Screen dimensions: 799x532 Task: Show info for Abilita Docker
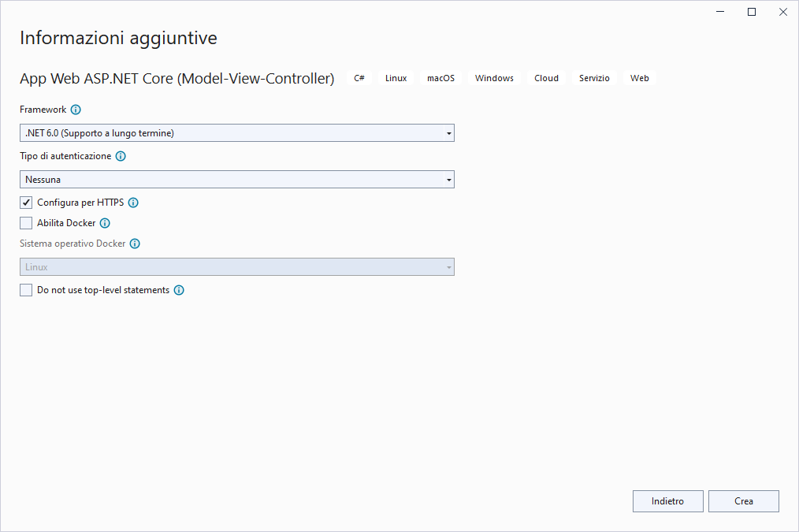tap(105, 223)
